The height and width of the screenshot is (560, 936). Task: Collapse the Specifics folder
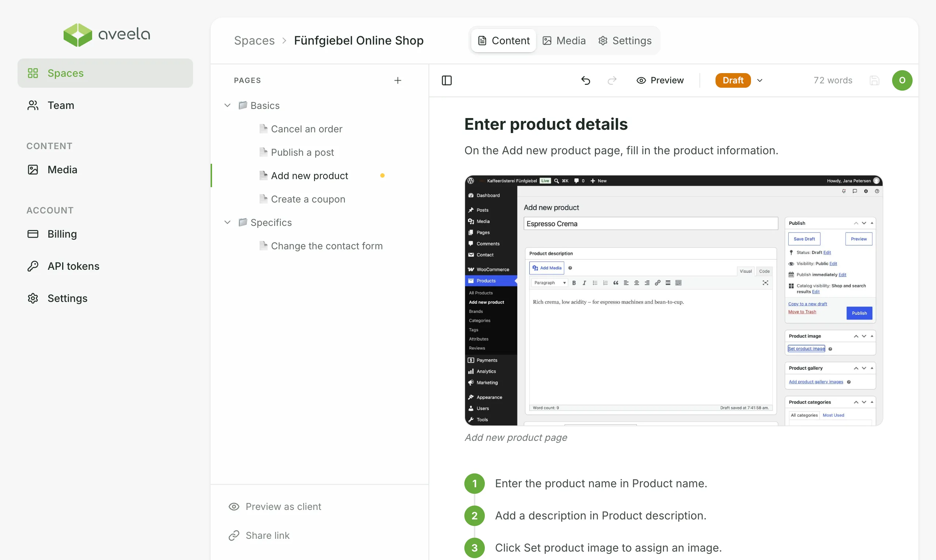[x=227, y=222]
